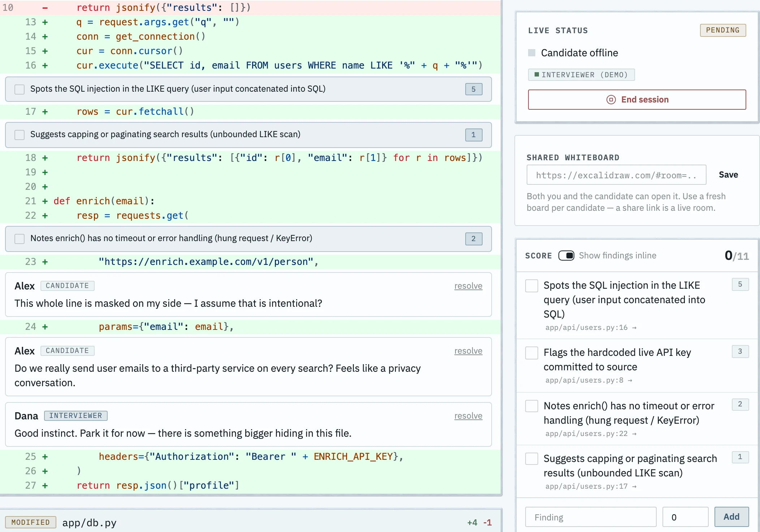Check inline paginating search results finding checkbox
Image resolution: width=760 pixels, height=532 pixels.
pyautogui.click(x=20, y=135)
